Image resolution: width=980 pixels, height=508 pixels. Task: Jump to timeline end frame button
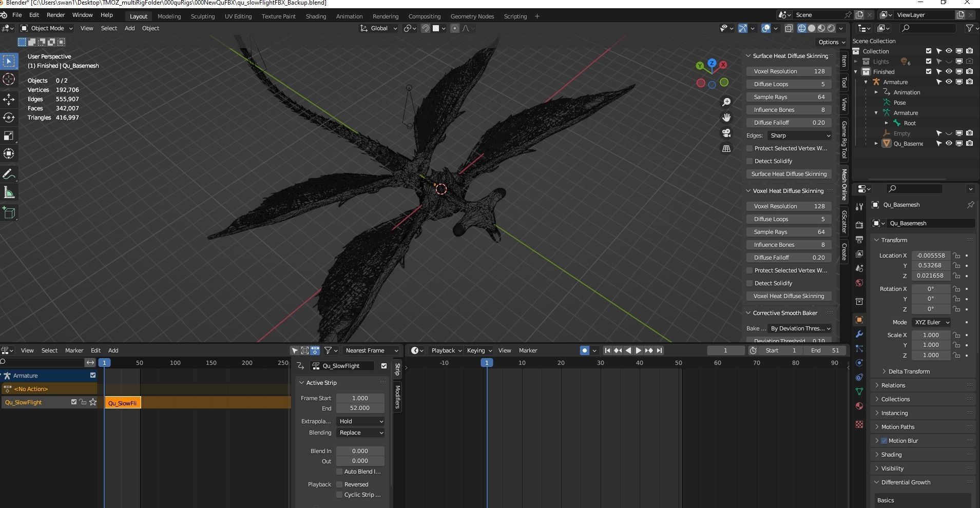pos(660,350)
